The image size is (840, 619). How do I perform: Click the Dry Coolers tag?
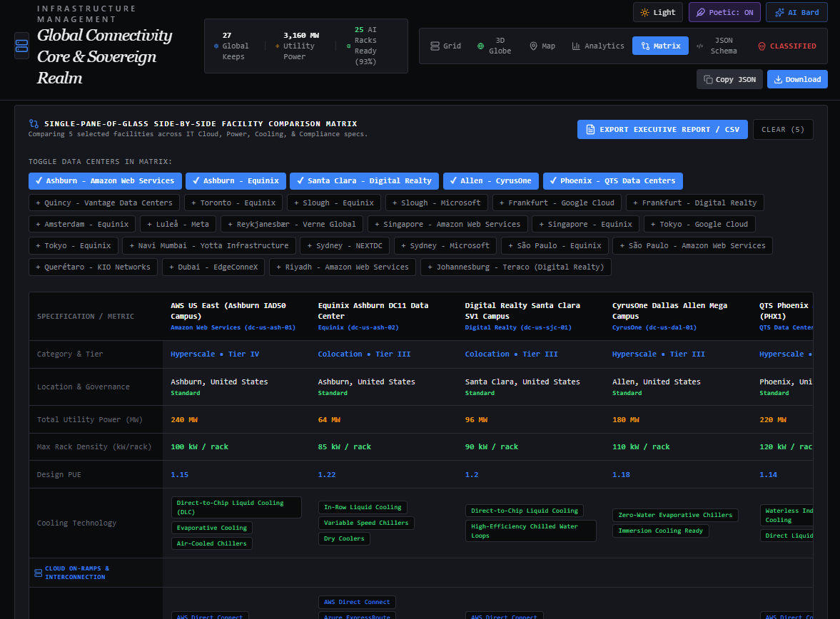point(344,538)
